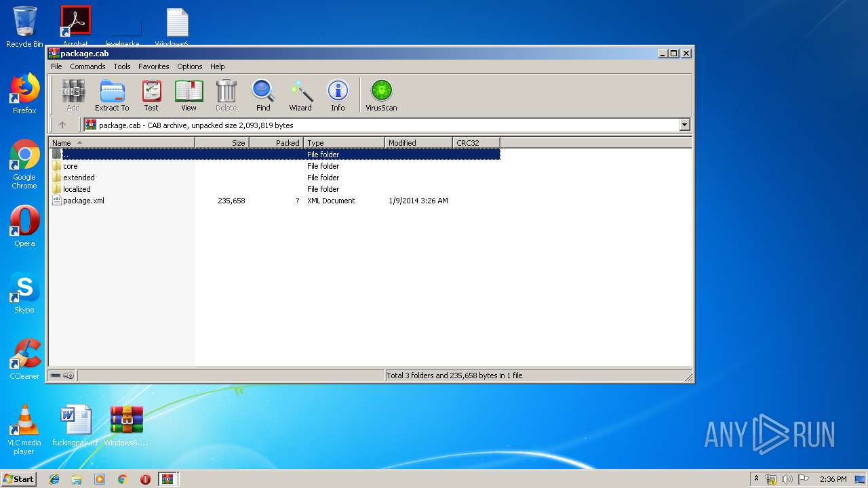Select the extended folder
Screen dimensions: 868x488
click(73, 178)
